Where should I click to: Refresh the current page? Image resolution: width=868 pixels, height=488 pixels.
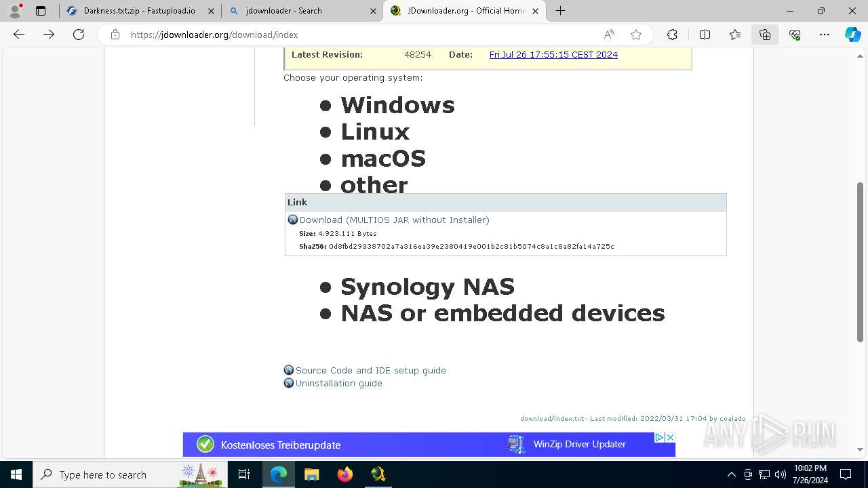[x=79, y=35]
